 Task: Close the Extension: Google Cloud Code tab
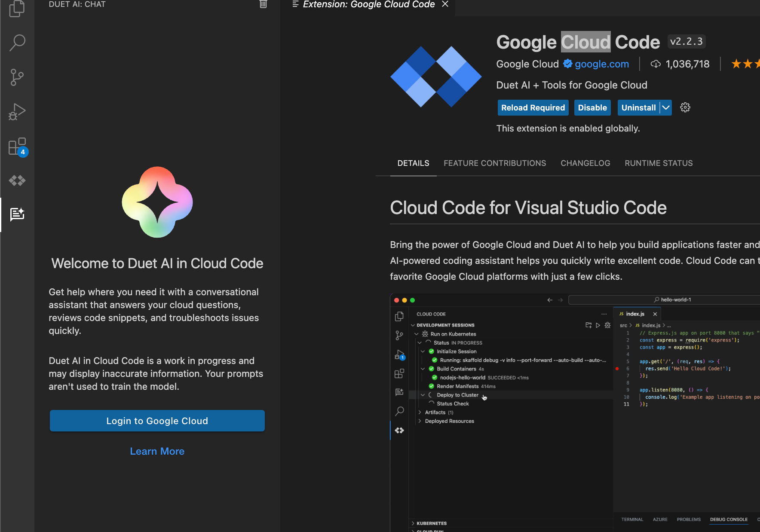pyautogui.click(x=445, y=4)
